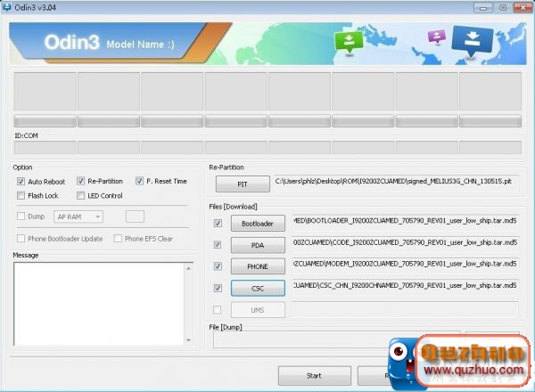Click the CODE tar.md5 path field
This screenshot has height=392, width=535.
pyautogui.click(x=406, y=244)
